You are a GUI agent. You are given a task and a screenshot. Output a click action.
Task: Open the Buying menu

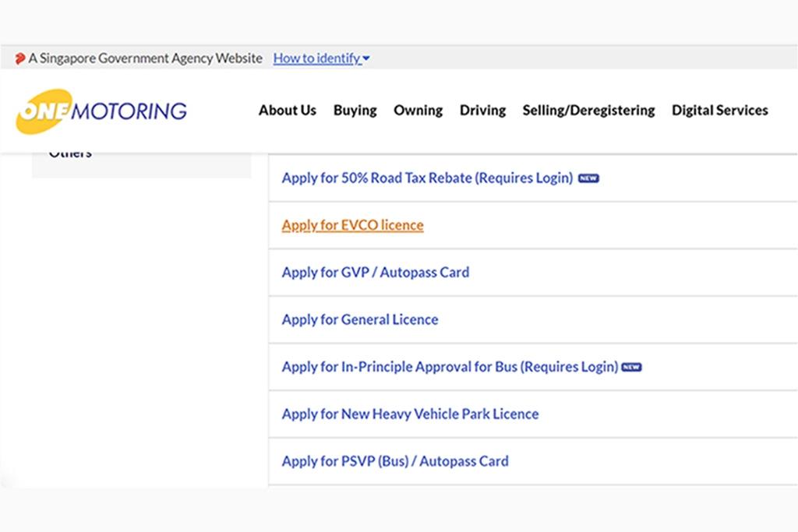pos(355,111)
